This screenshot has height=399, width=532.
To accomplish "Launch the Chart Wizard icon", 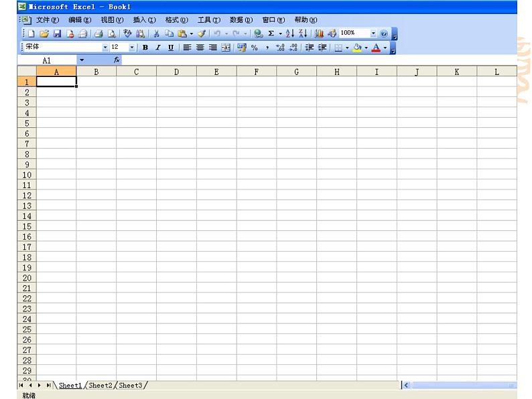I will coord(319,33).
